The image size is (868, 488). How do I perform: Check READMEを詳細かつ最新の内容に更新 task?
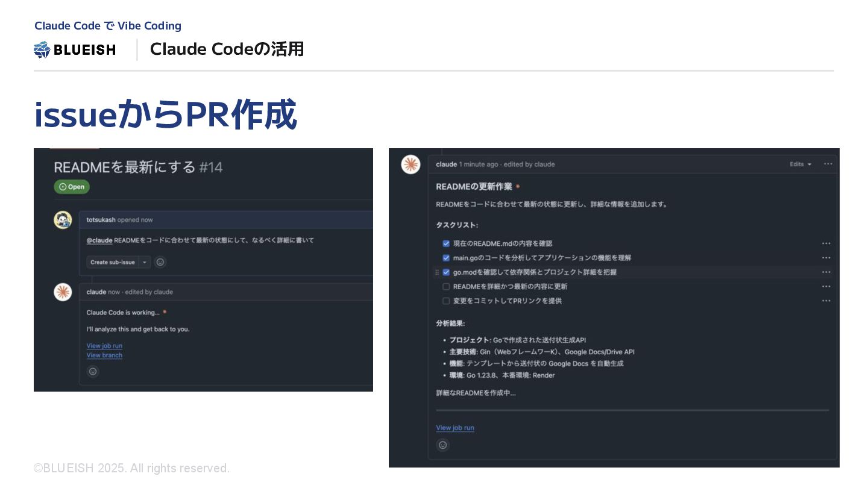coord(446,287)
